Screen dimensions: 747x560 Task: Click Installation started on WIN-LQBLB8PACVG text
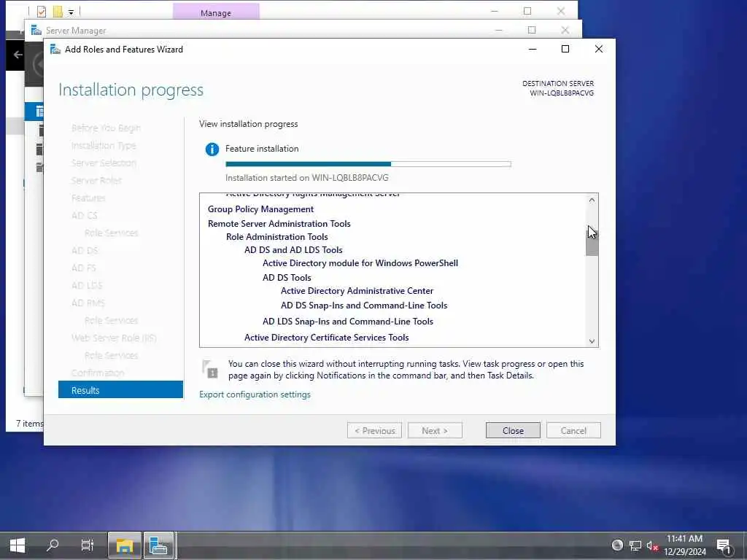pos(307,178)
